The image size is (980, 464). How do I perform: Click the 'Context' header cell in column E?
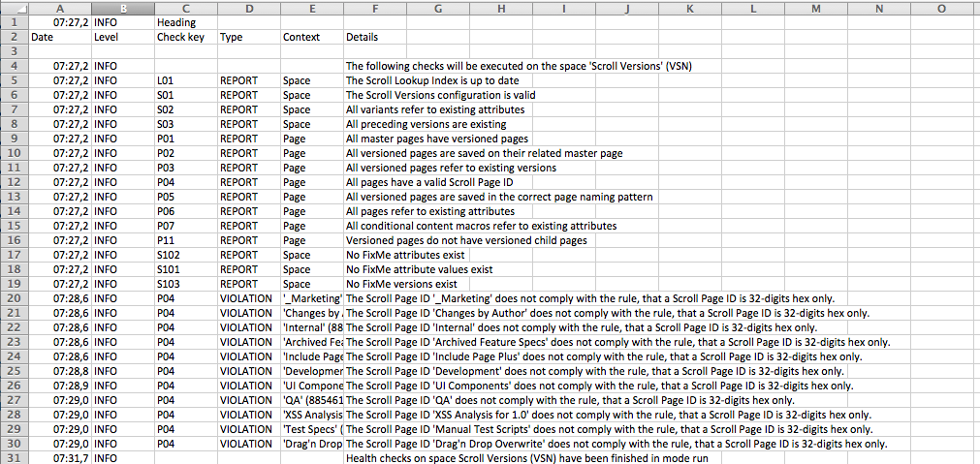pos(311,37)
